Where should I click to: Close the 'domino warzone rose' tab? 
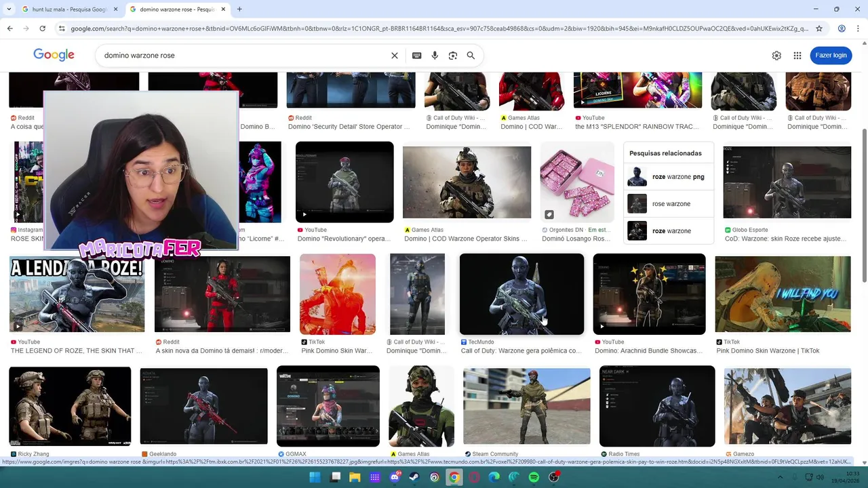coord(223,9)
